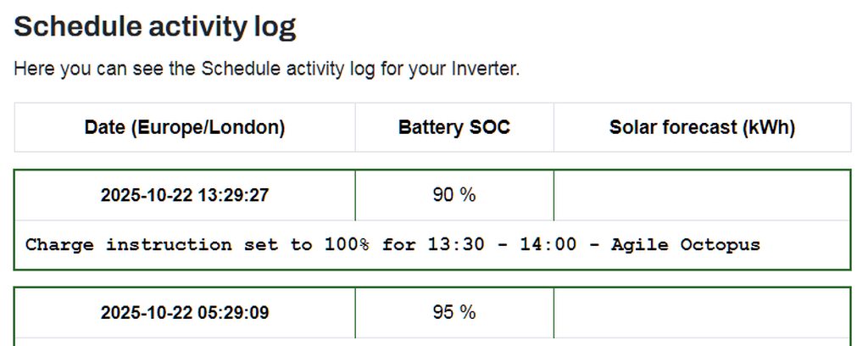Click the 100% target in the charge message
The height and width of the screenshot is (346, 868).
pyautogui.click(x=346, y=245)
